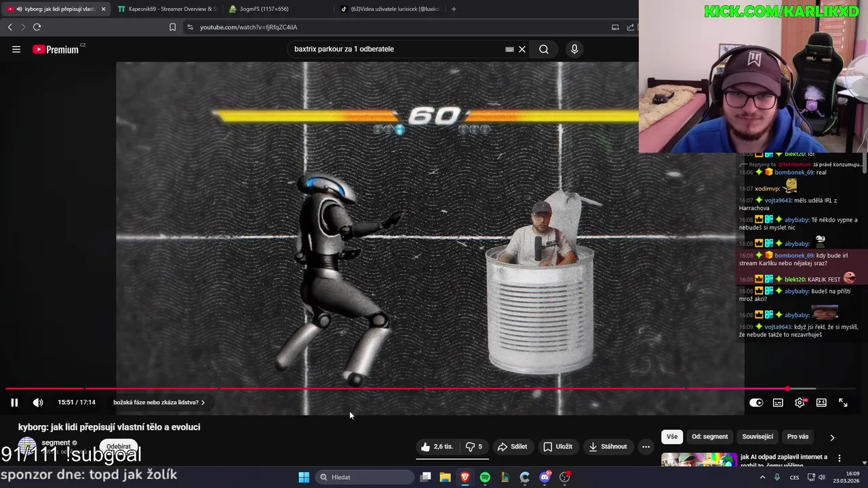The height and width of the screenshot is (488, 868).
Task: Open the segment channel avatar
Action: (x=27, y=447)
